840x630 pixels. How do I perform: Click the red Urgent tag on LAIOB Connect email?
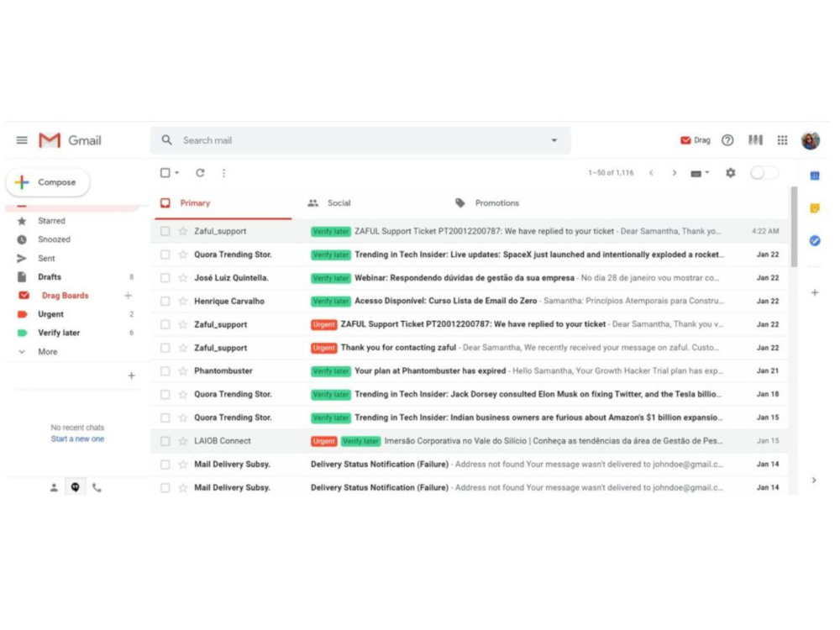(x=323, y=441)
